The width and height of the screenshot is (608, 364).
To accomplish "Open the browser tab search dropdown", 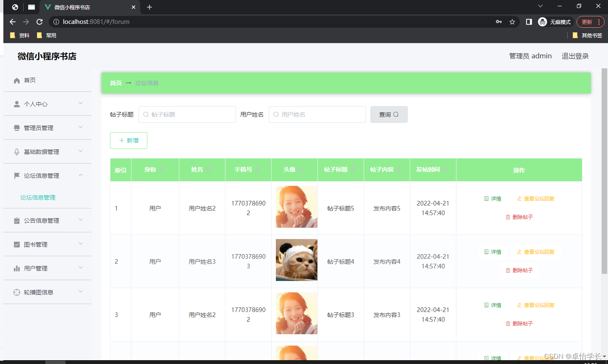I will coord(540,6).
